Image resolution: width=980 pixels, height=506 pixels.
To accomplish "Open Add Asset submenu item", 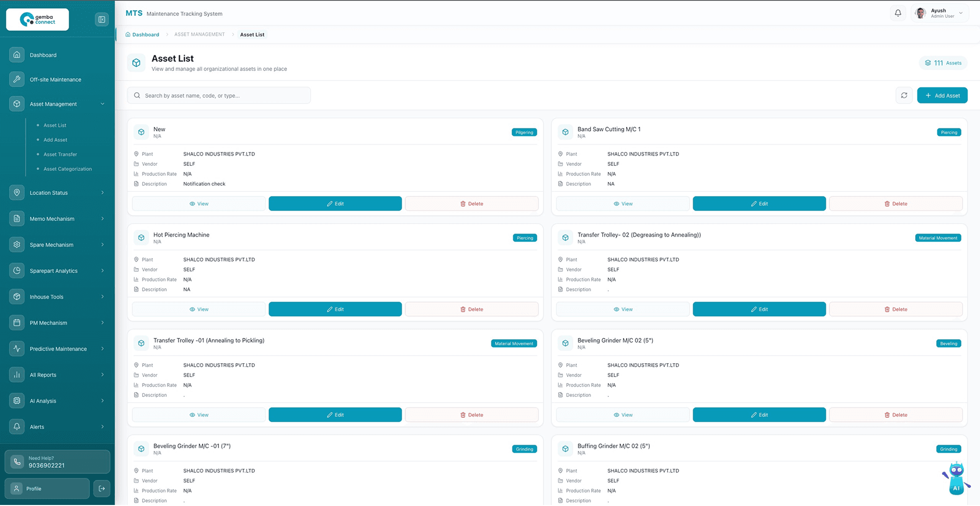I will [x=55, y=140].
